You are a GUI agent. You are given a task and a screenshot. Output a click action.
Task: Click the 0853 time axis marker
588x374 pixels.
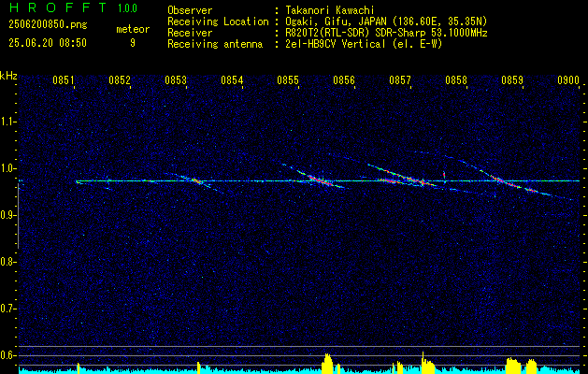coord(176,80)
